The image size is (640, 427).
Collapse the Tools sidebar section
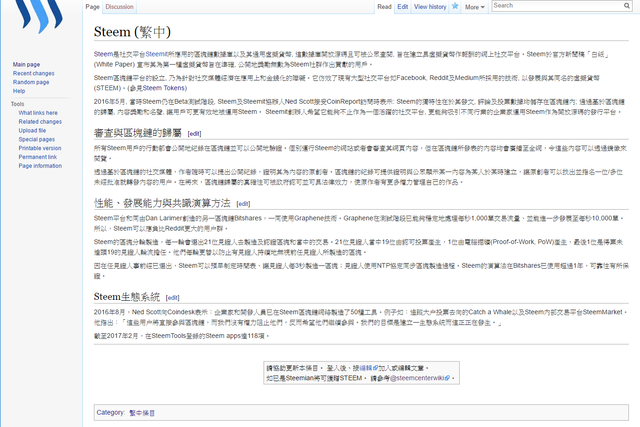pyautogui.click(x=18, y=104)
